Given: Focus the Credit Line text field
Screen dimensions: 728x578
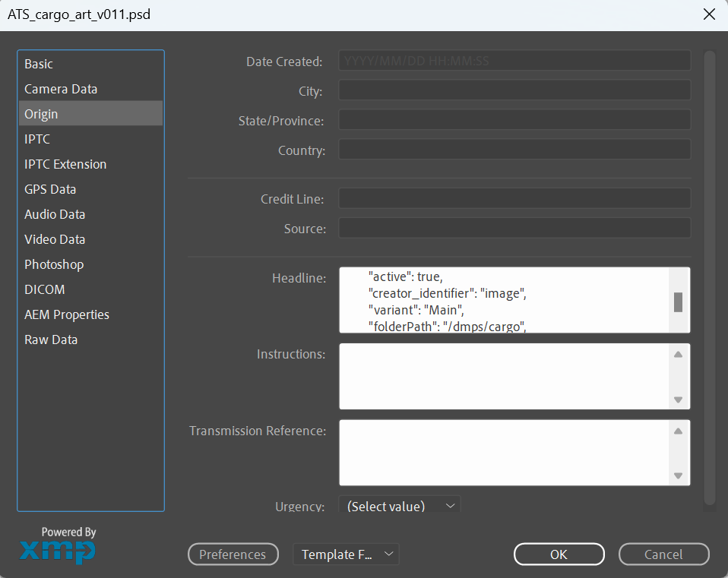Looking at the screenshot, I should [x=514, y=199].
